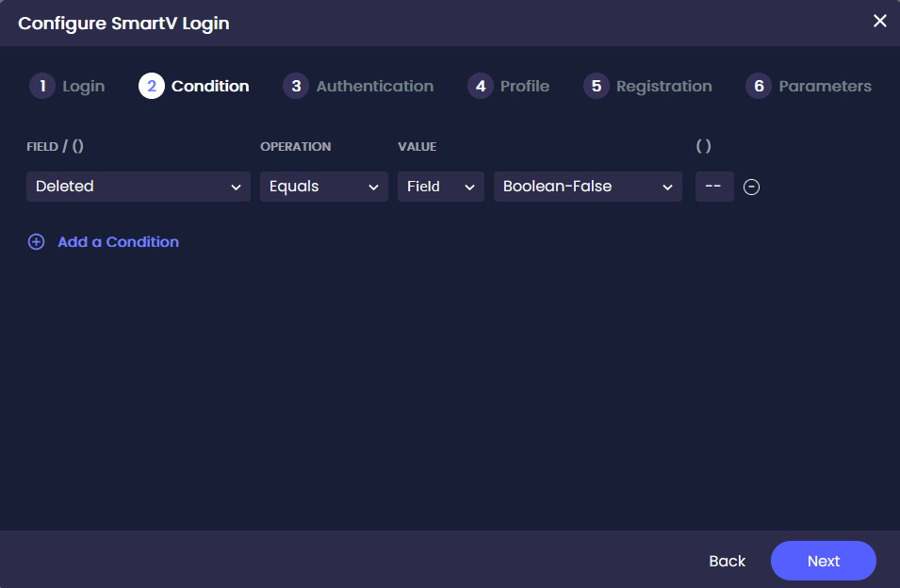The image size is (900, 588).
Task: Click the Configure SmartV Login title
Action: (x=124, y=24)
